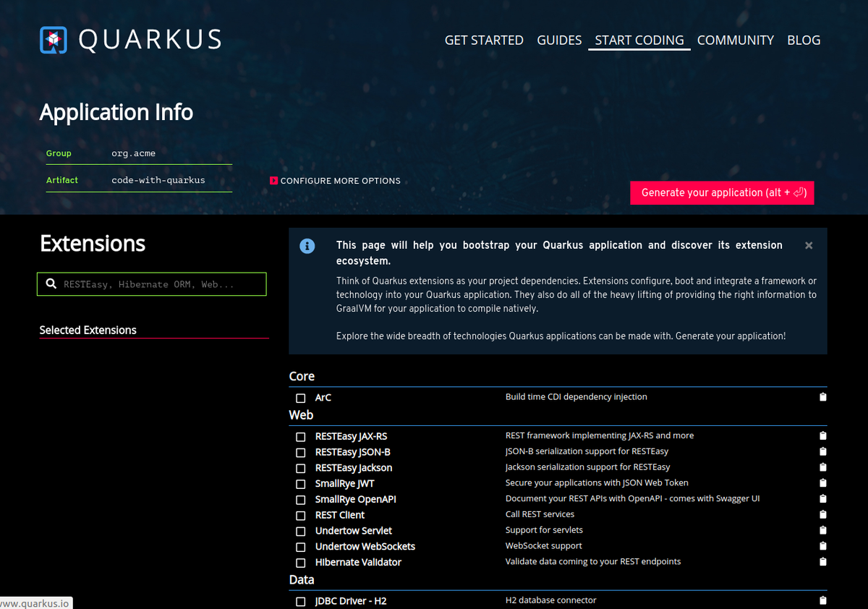Screen dimensions: 868x609
Task: Click the clipboard icon for RESTEasy JSON-B
Action: pos(822,451)
